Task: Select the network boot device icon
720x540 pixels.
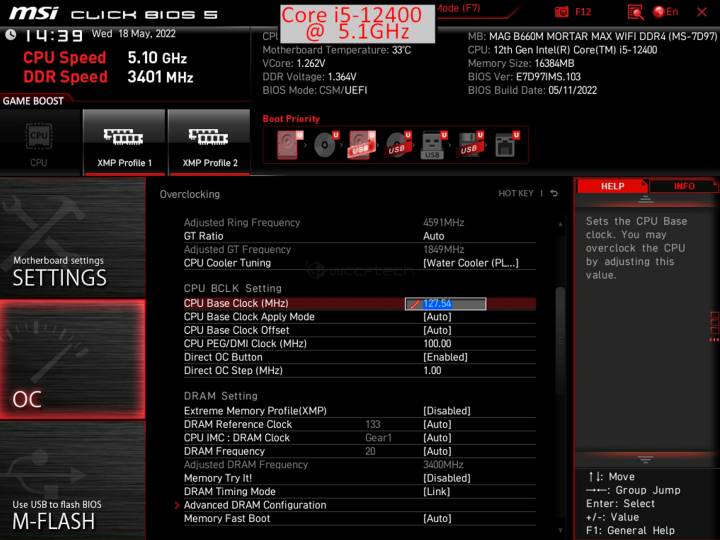Action: tap(505, 145)
